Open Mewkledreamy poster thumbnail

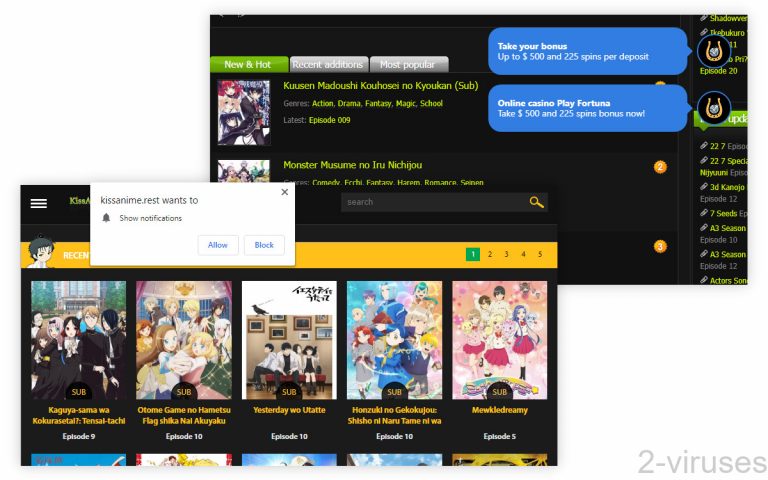coord(500,340)
